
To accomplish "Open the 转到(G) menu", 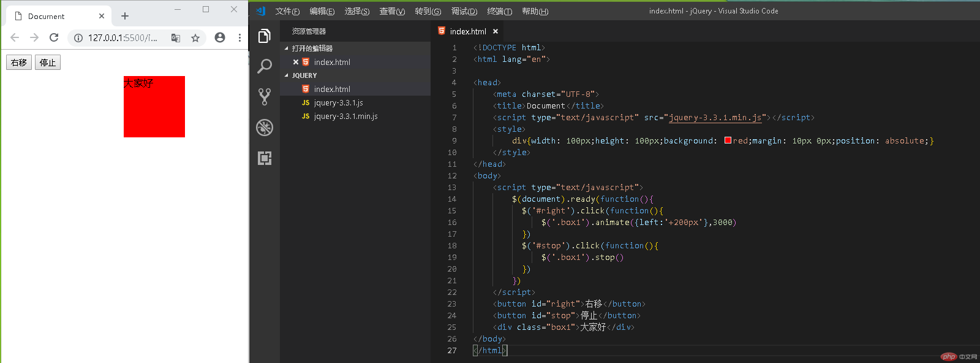I will [x=428, y=11].
